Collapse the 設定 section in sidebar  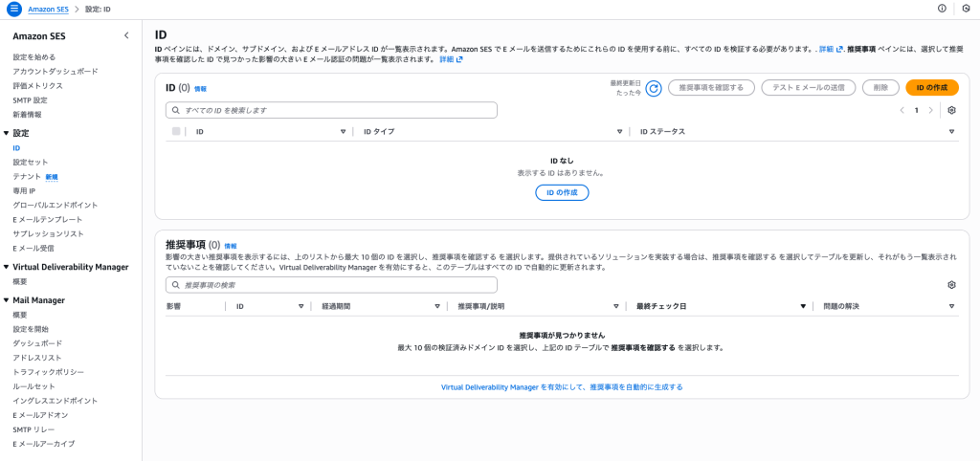tap(6, 133)
